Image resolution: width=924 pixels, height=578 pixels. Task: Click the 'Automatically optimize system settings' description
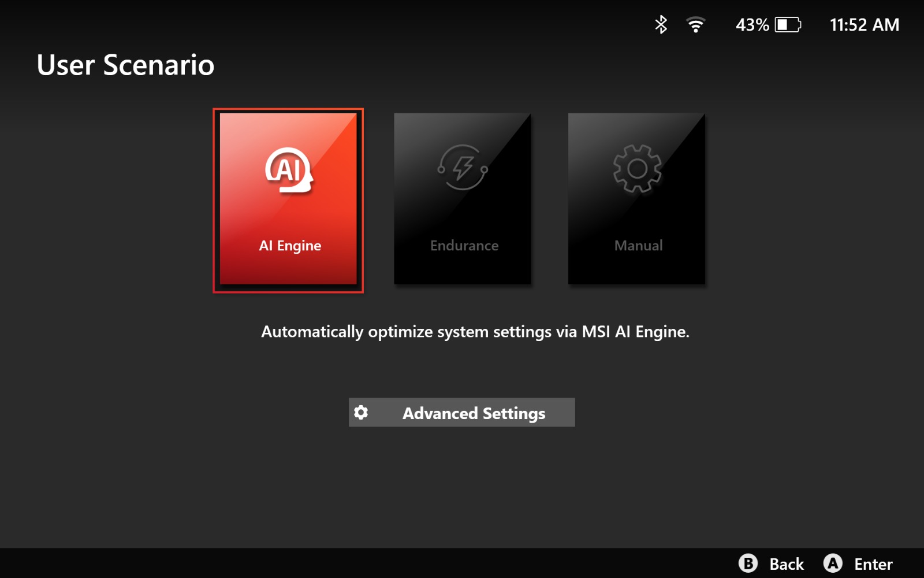[475, 332]
